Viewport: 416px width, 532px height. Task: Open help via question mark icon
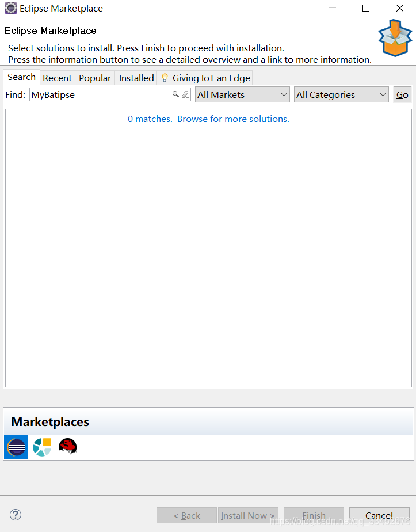(16, 515)
